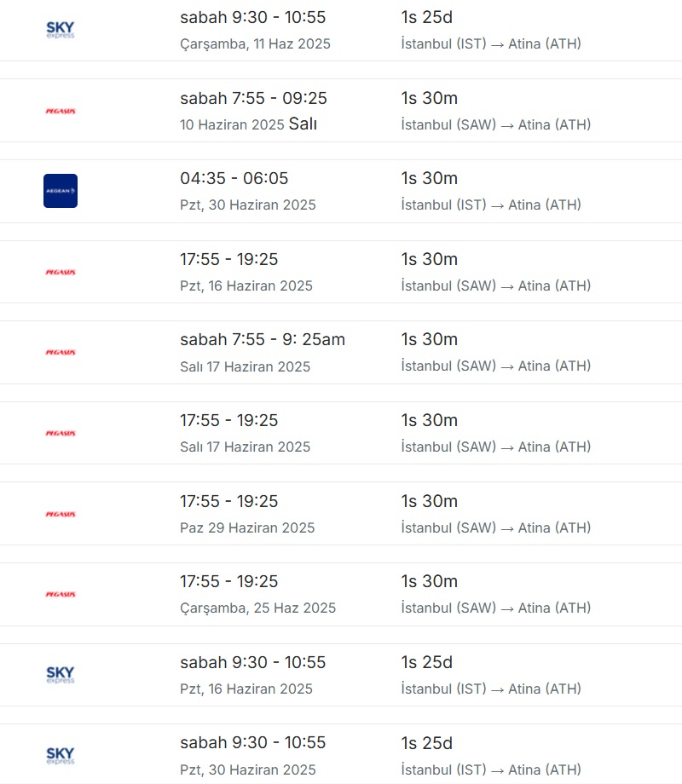
Task: Click Pegasus logo on Pzt 16 Haziran flight
Action: coord(61,272)
